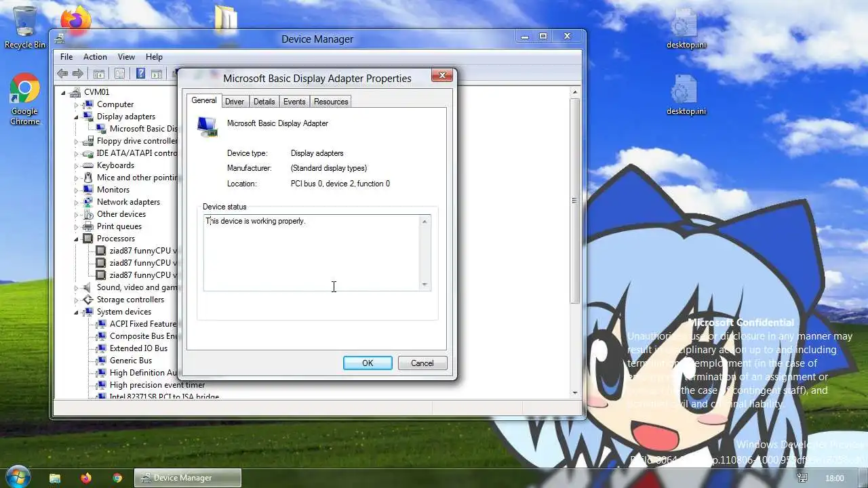Click the Device Manager tree scroll-up arrow

tap(575, 91)
